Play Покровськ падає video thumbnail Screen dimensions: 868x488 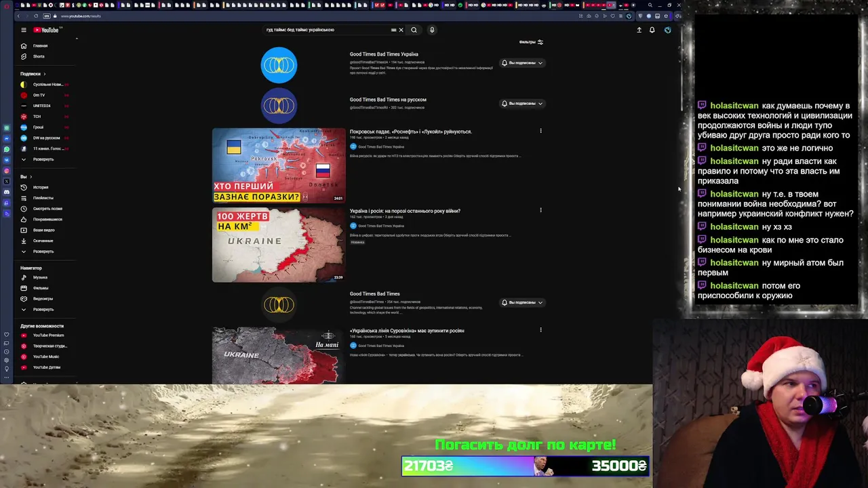click(279, 165)
